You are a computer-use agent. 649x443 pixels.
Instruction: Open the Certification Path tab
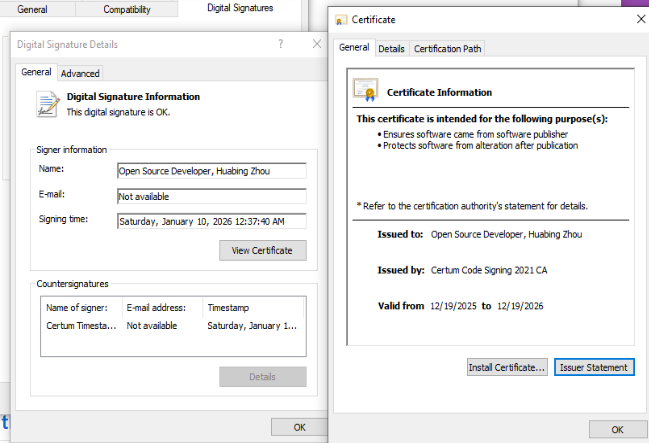pyautogui.click(x=447, y=49)
